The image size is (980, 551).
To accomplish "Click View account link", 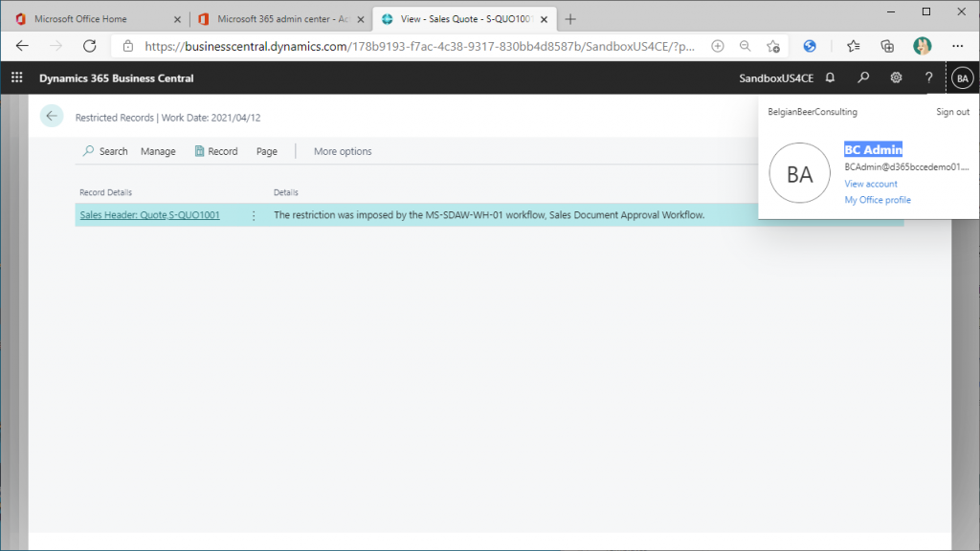I will (871, 184).
